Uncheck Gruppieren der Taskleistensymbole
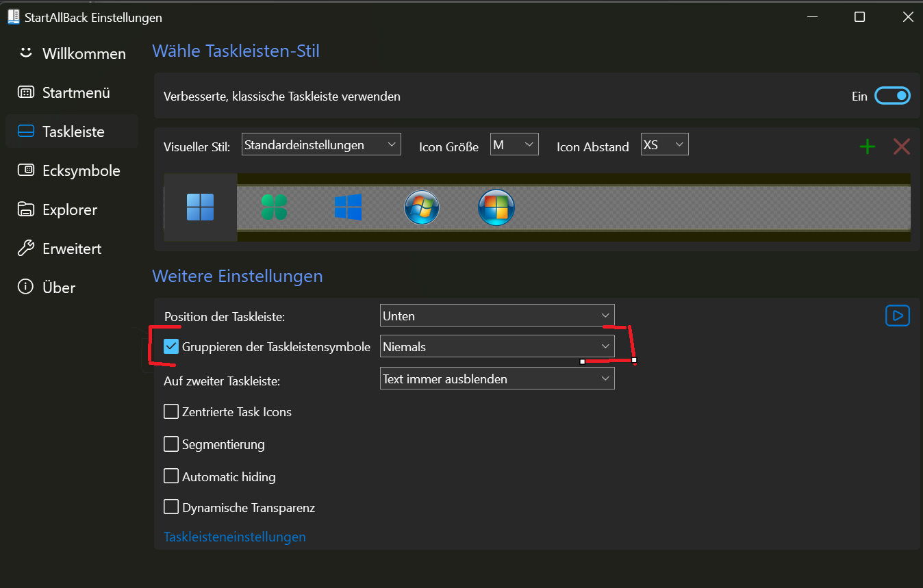923x588 pixels. pos(171,347)
